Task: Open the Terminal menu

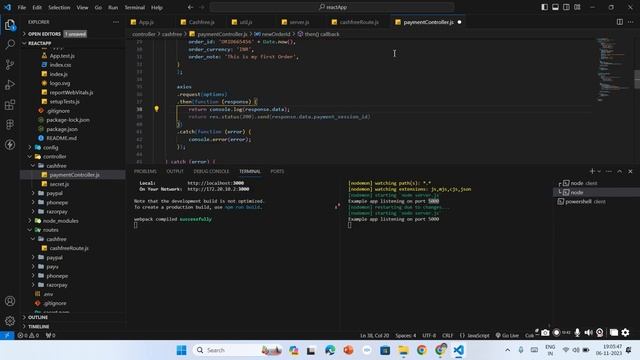Action: point(135,7)
